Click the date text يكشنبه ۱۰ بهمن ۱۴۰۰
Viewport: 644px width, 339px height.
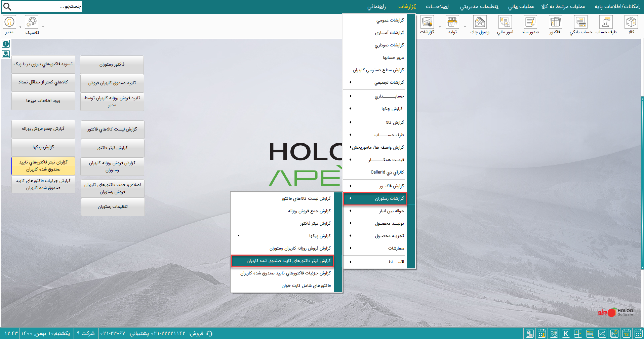pyautogui.click(x=46, y=333)
